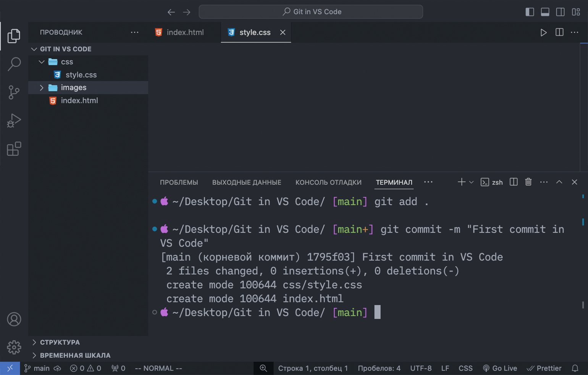
Task: Close the terminal panel
Action: pos(574,182)
